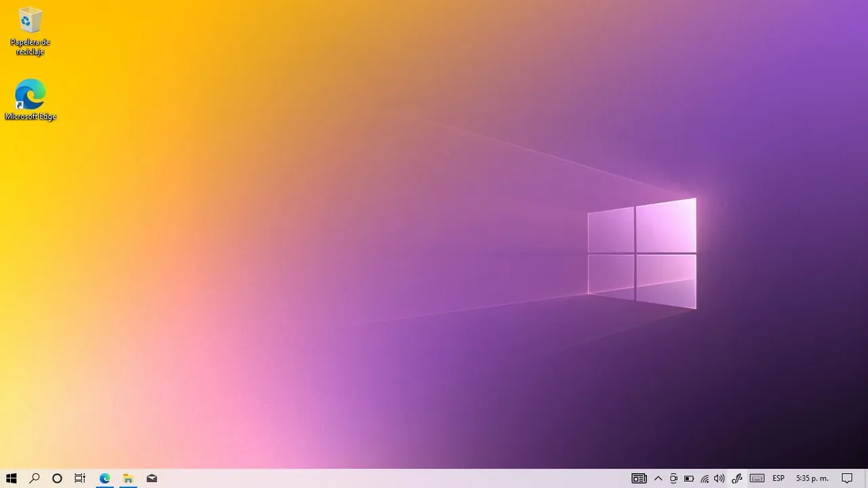Image resolution: width=868 pixels, height=488 pixels.
Task: Check battery status in system tray
Action: pyautogui.click(x=689, y=479)
